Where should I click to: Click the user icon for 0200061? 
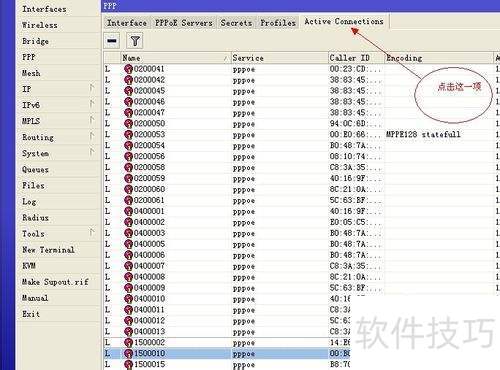tap(128, 200)
